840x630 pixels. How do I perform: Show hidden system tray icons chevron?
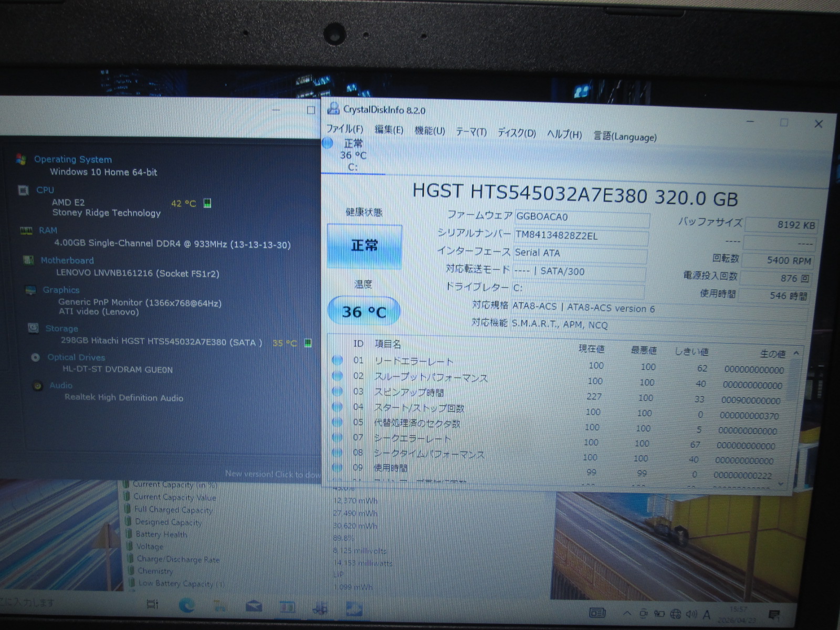(x=627, y=613)
